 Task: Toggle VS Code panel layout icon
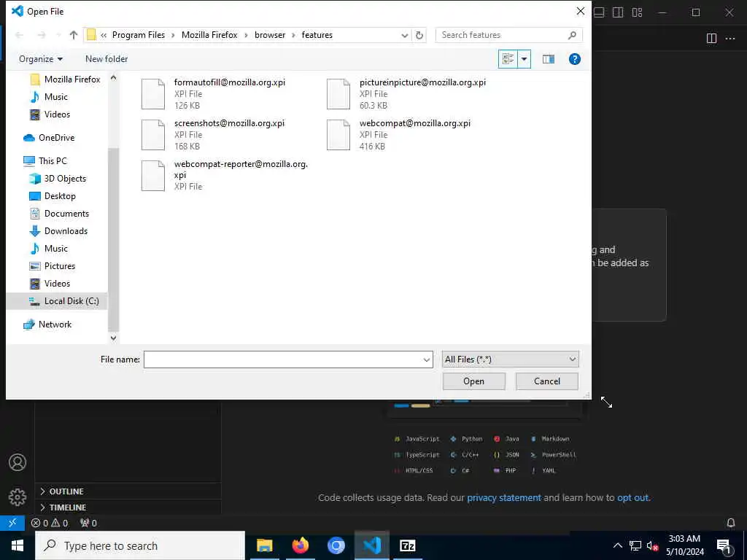(x=600, y=12)
